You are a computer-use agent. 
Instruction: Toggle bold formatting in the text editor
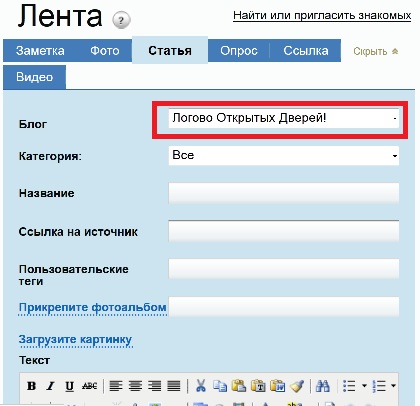click(32, 386)
